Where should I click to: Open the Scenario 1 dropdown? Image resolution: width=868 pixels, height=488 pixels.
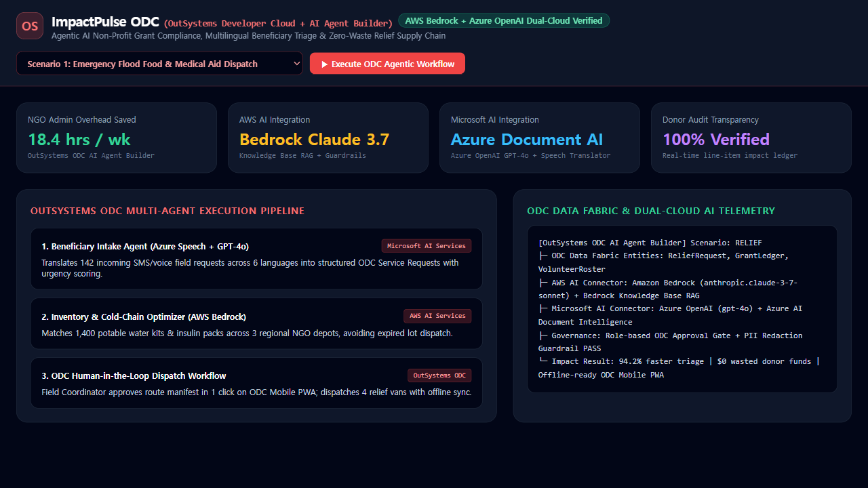[159, 64]
